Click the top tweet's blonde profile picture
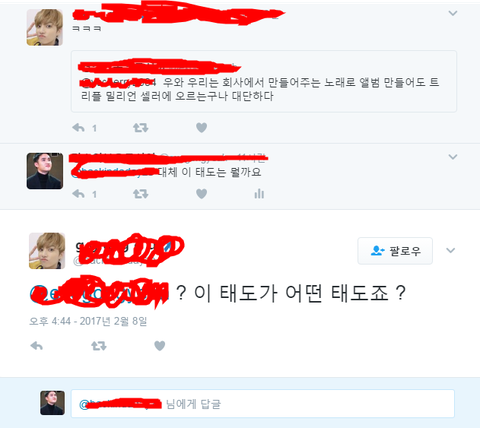The image size is (480, 428). (x=45, y=27)
